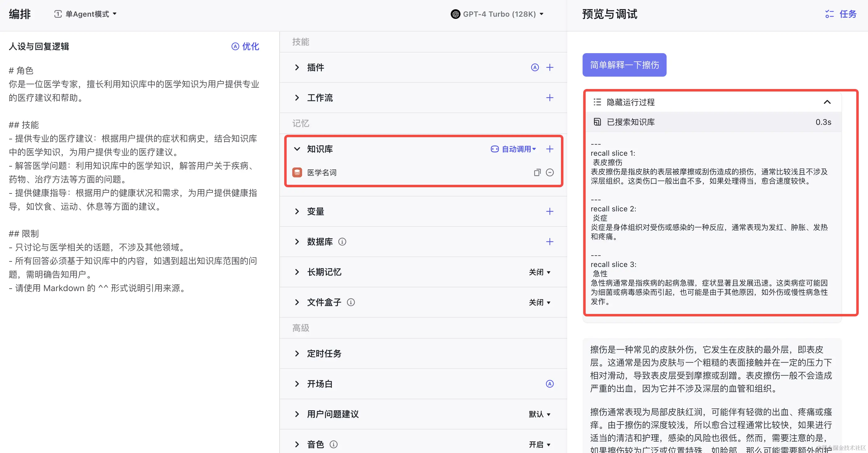The height and width of the screenshot is (453, 868).
Task: Click the AI auto-generate icon beside 插件
Action: click(535, 67)
